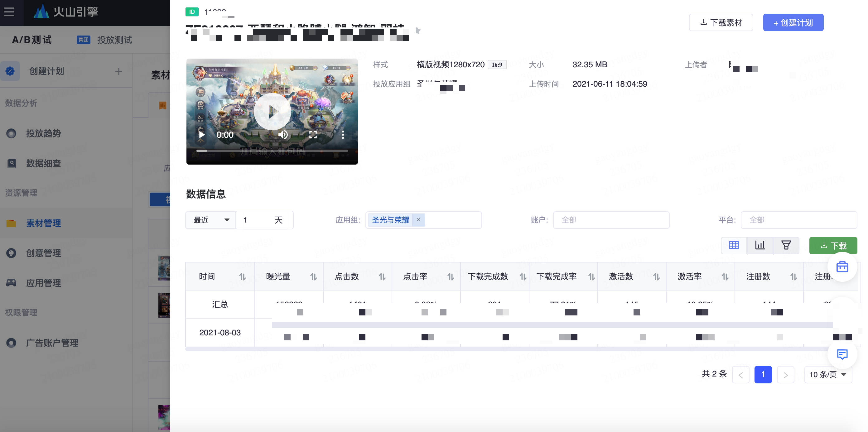Switch to bar chart view icon
The width and height of the screenshot is (868, 432).
pyautogui.click(x=760, y=245)
